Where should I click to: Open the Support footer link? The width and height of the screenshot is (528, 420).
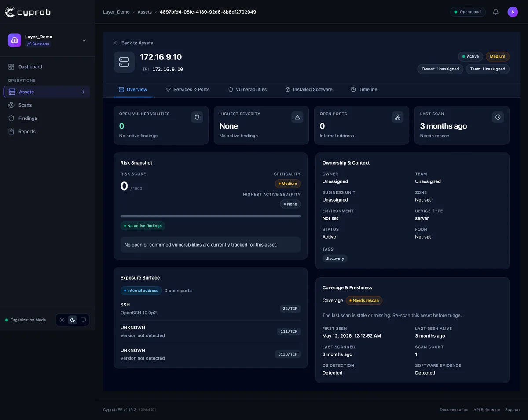pos(513,410)
